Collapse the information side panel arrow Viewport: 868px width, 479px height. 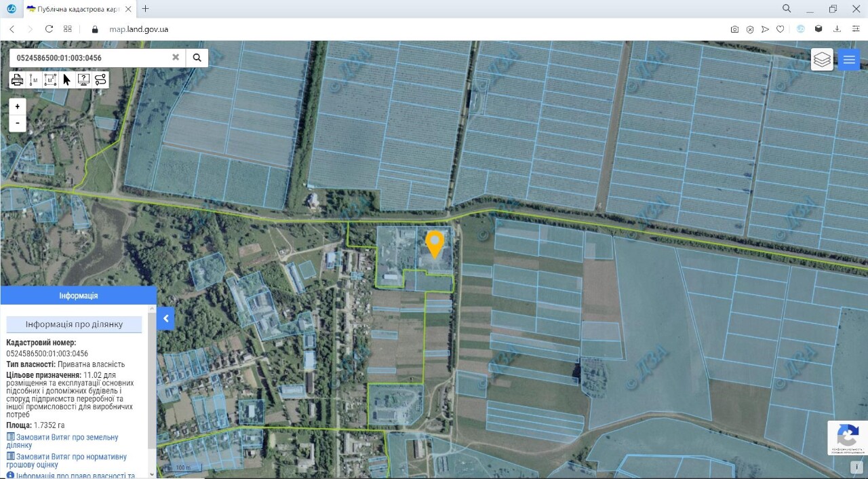(165, 319)
